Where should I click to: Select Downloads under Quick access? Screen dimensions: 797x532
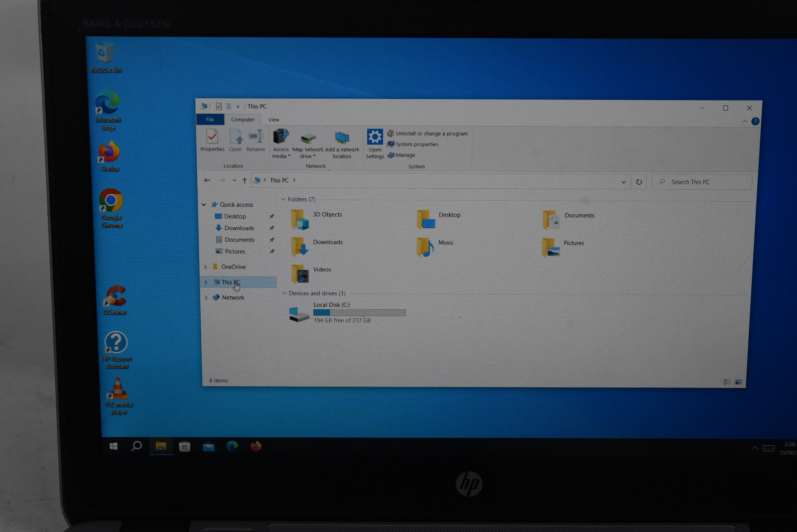[239, 228]
